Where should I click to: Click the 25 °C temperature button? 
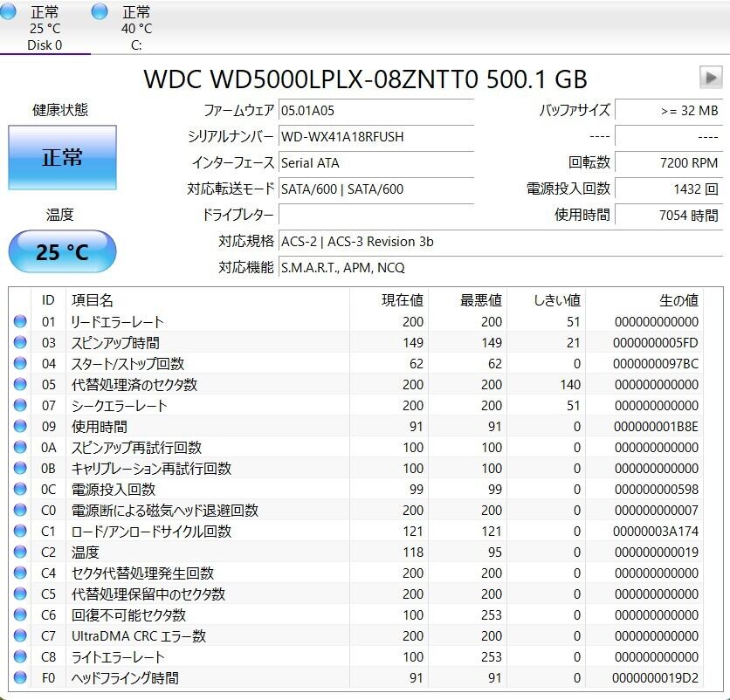click(x=62, y=252)
